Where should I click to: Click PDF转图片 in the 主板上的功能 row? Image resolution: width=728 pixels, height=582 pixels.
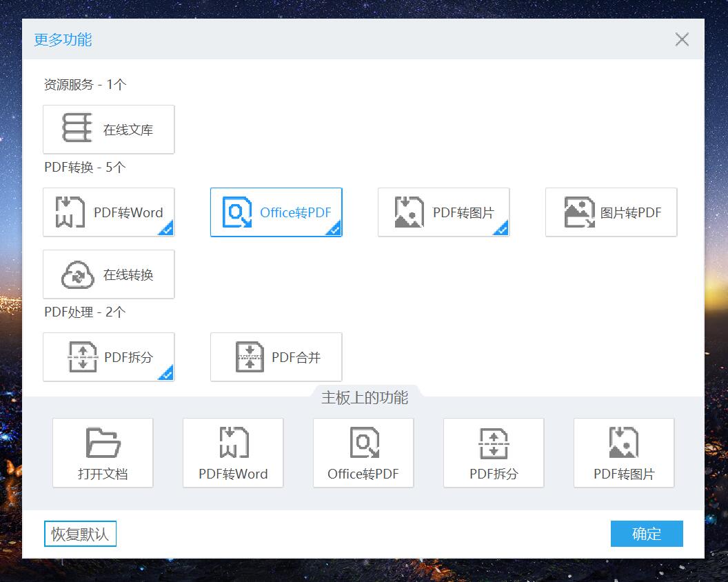624,453
